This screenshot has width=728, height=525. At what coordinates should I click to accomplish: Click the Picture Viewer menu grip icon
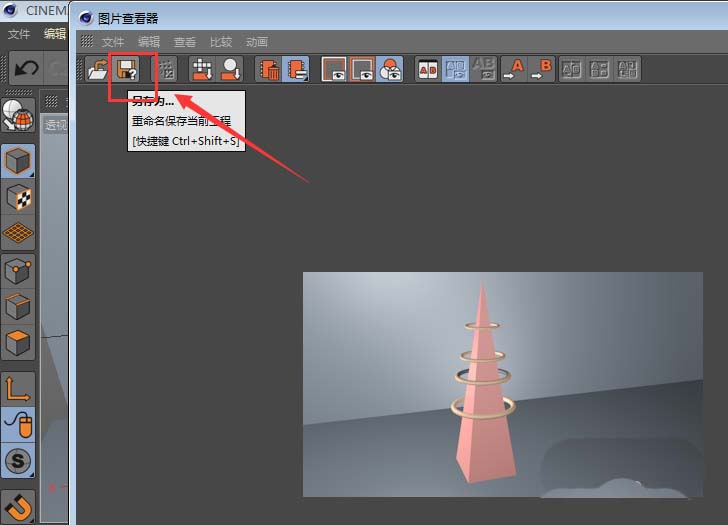[87, 41]
